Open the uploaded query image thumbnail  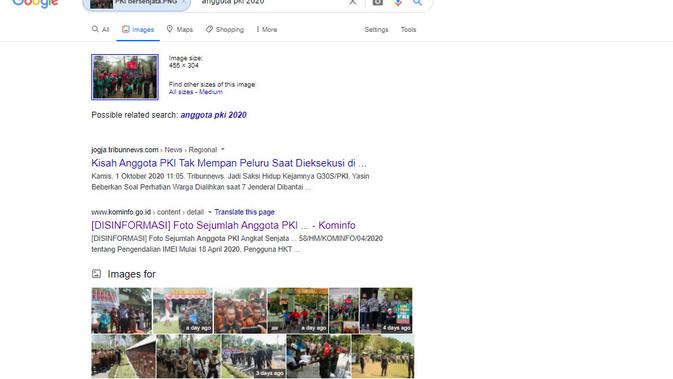tap(125, 77)
